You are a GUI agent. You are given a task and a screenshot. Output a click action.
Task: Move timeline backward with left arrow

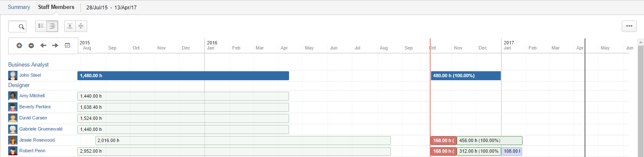[x=43, y=45]
